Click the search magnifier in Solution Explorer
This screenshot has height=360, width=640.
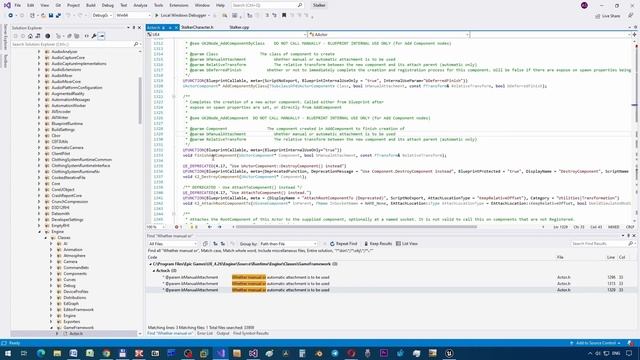[136, 44]
